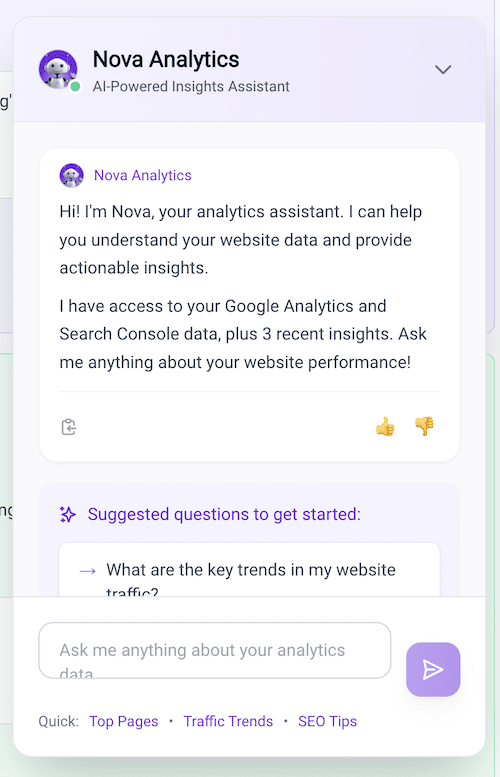Screen dimensions: 500x777
Task: Select the key trends in website traffic question
Action: point(249,570)
